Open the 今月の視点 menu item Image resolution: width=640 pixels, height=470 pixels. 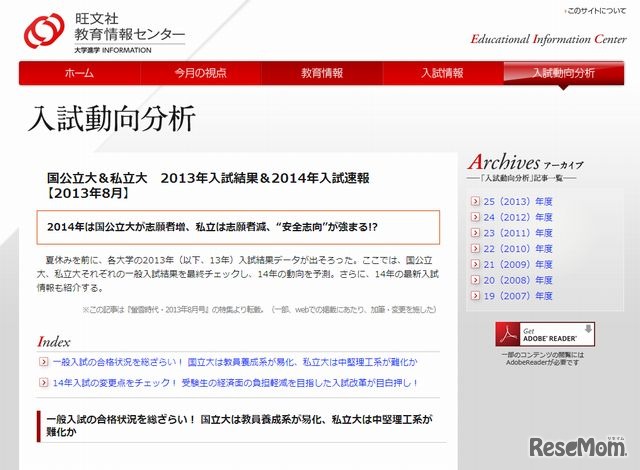[200, 73]
